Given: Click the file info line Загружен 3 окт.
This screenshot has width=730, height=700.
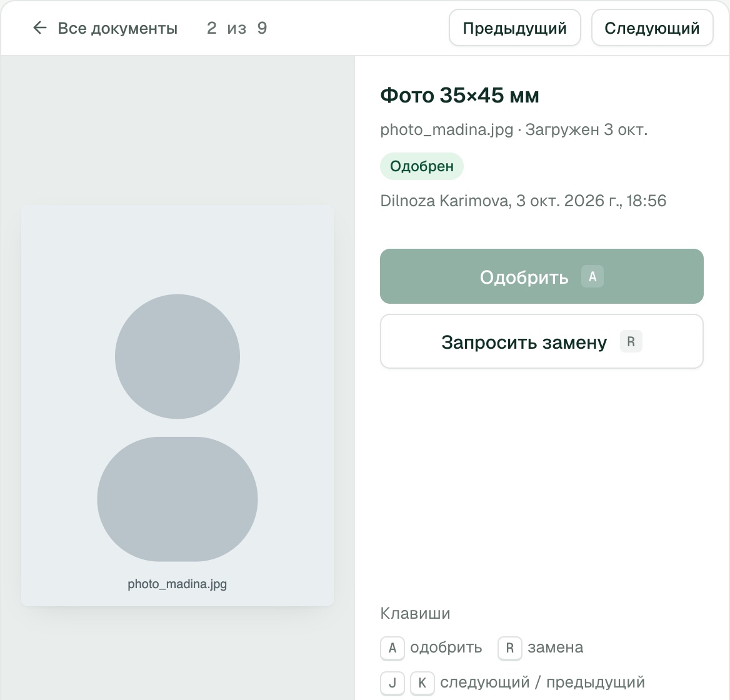Looking at the screenshot, I should pyautogui.click(x=514, y=130).
